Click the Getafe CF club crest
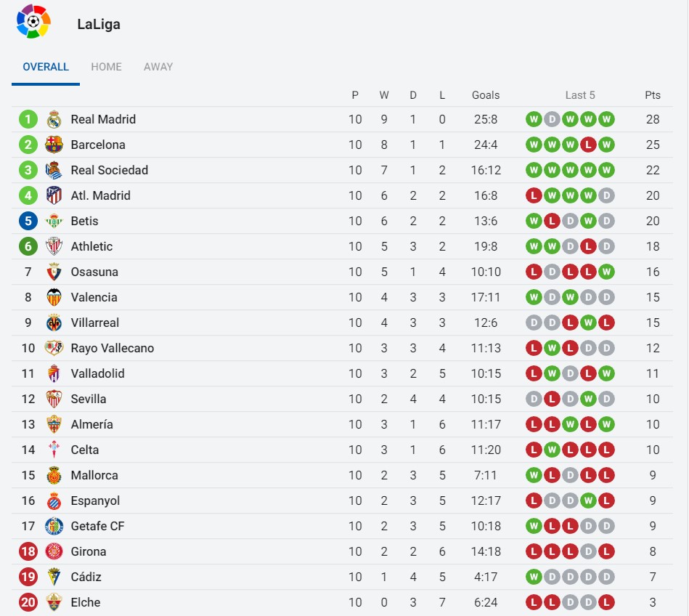689x616 pixels. pyautogui.click(x=54, y=526)
